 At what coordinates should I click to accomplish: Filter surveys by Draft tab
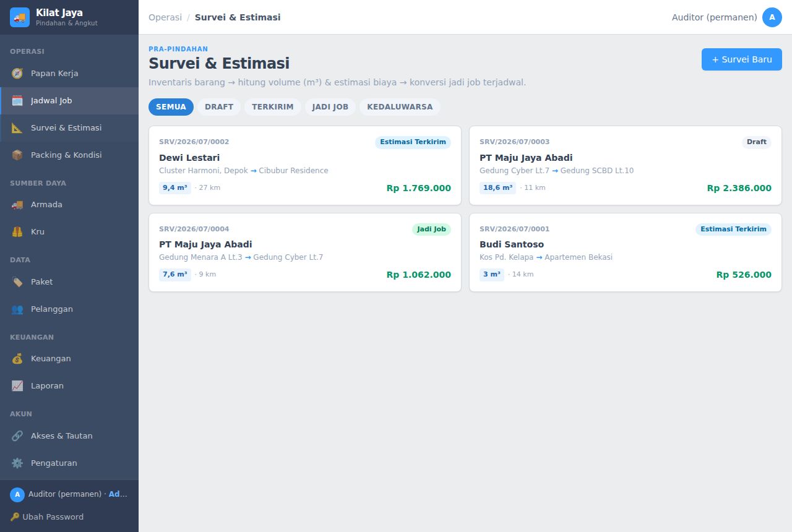(219, 107)
